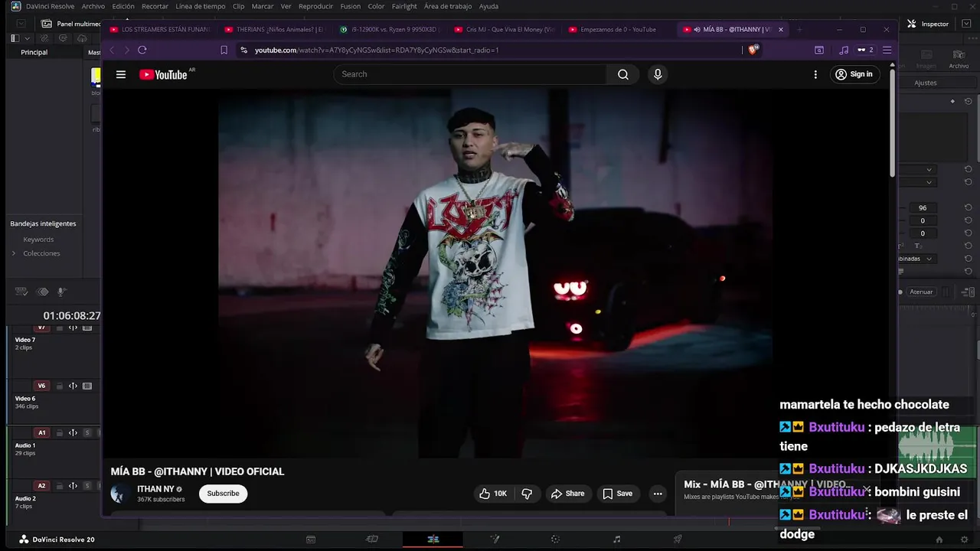Open the bin list view dropdown arrow
The width and height of the screenshot is (980, 551).
click(x=28, y=38)
